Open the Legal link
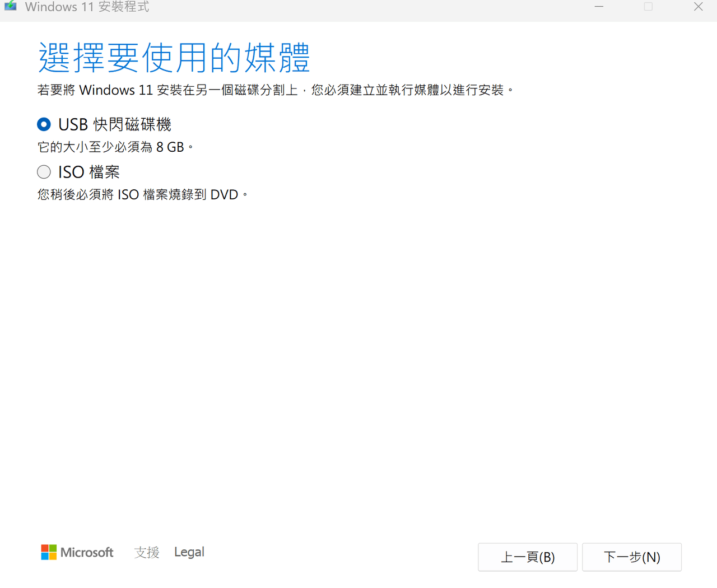Screen dimensions: 717x588 coord(189,552)
